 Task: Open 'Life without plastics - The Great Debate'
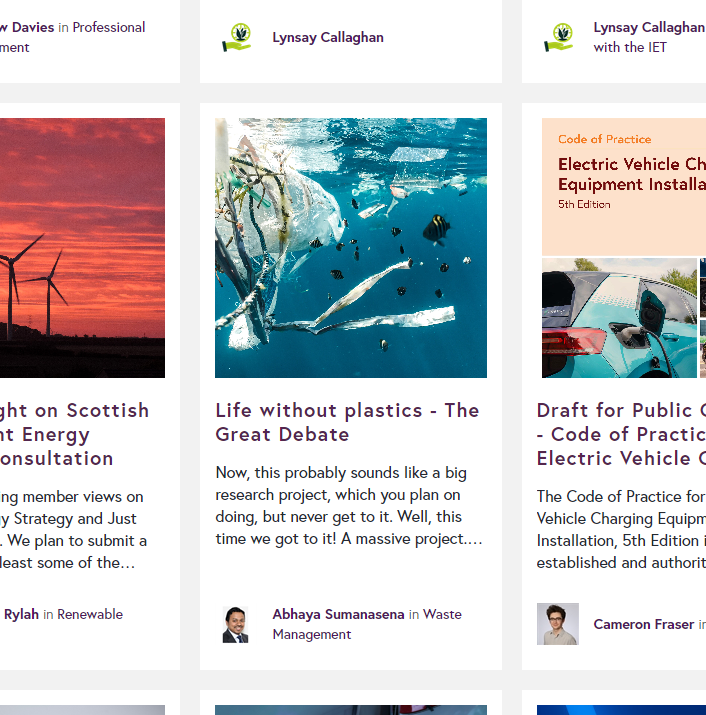[x=347, y=422]
